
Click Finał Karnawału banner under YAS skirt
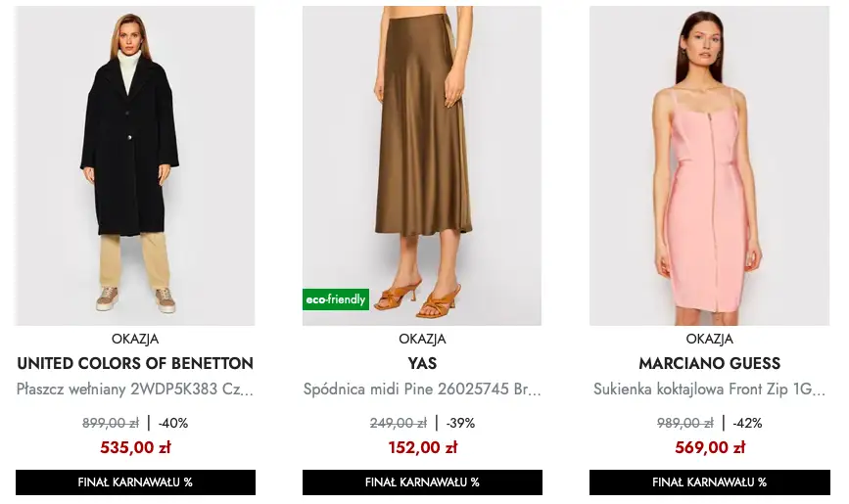click(x=422, y=482)
